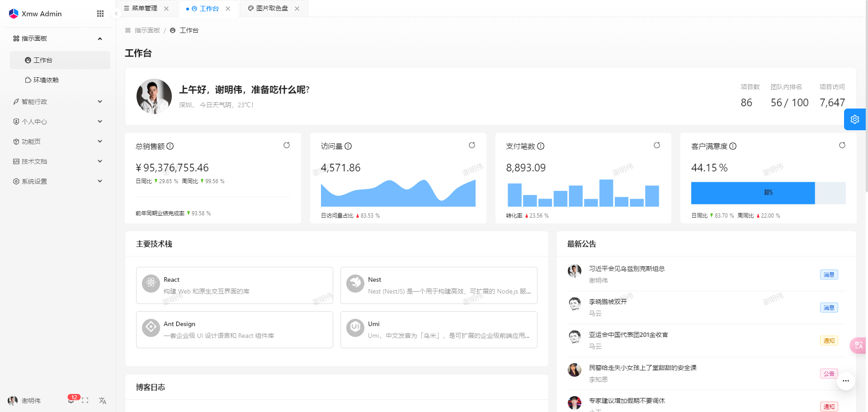
Task: Click the 公告 tag on 民警 announcement
Action: coord(829,374)
